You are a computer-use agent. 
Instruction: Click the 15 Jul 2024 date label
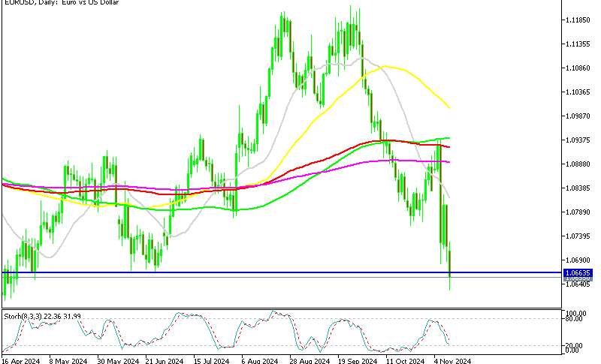[x=211, y=361]
